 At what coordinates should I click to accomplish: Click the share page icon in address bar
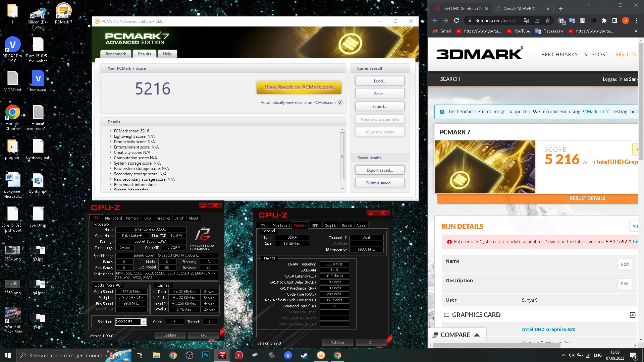click(537, 20)
